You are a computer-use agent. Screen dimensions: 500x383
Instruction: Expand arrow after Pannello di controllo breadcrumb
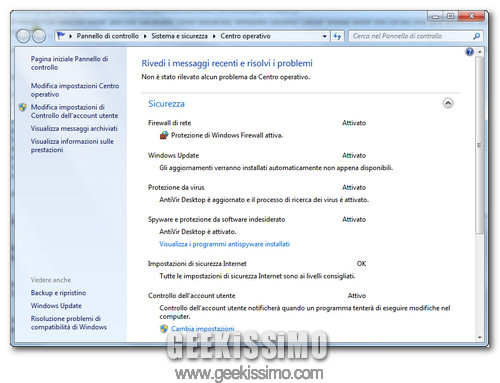145,36
